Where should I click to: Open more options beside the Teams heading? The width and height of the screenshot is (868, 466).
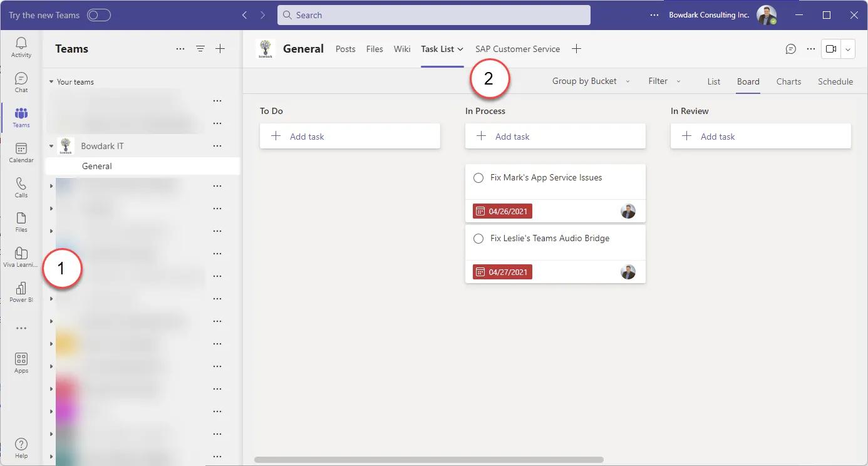180,49
